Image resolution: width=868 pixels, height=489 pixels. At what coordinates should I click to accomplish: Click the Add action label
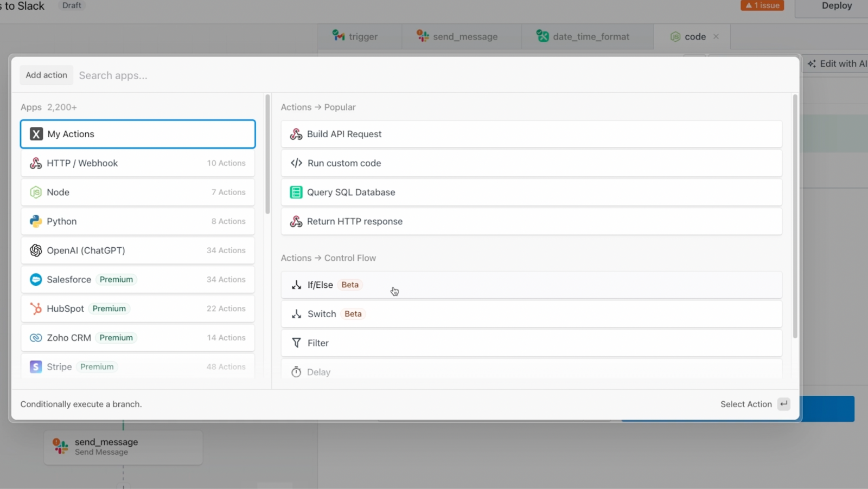point(47,75)
